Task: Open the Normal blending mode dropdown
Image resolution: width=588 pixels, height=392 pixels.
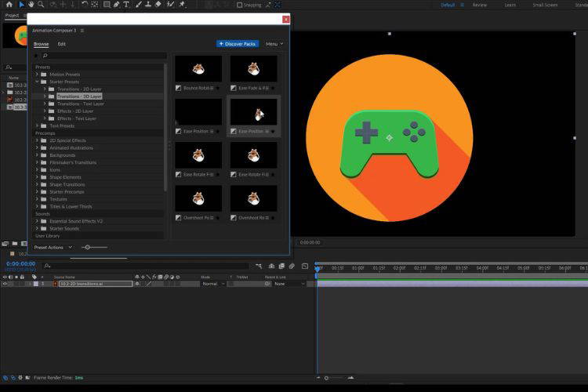Action: coord(212,284)
